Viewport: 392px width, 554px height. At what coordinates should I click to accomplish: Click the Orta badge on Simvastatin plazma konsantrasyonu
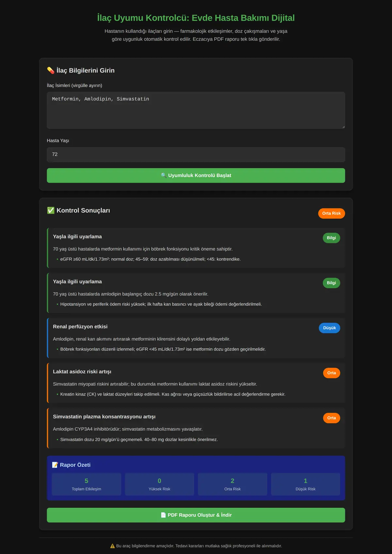pyautogui.click(x=332, y=418)
